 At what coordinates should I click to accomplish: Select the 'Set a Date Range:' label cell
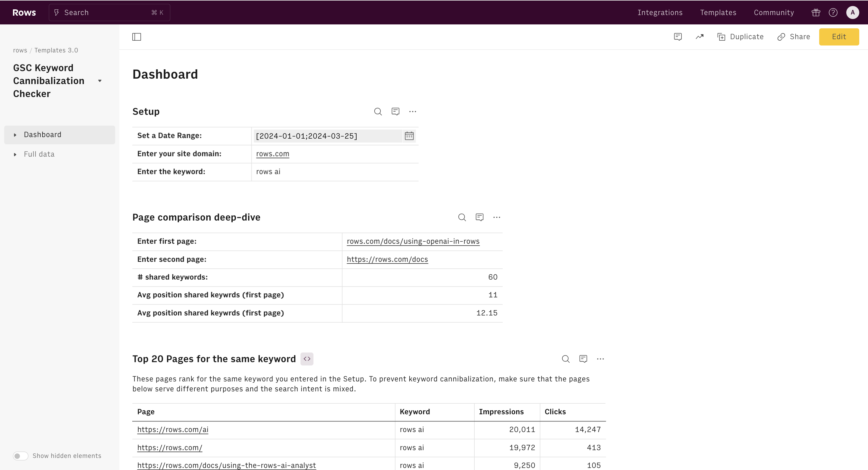[192, 136]
